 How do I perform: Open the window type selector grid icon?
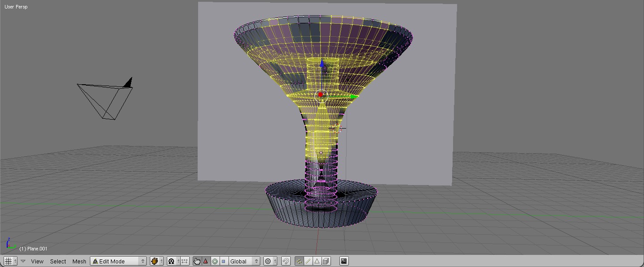point(10,261)
